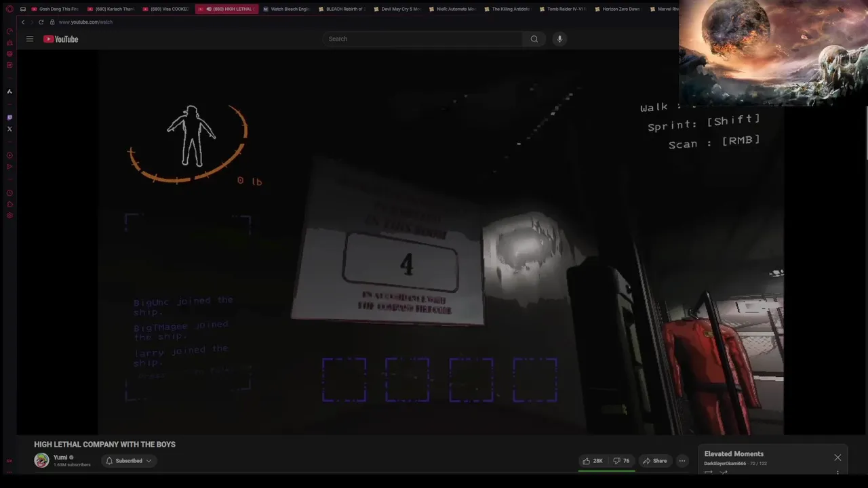Open the 'Marvel Rivals' tab
Viewport: 868px width, 488px height.
click(x=663, y=9)
